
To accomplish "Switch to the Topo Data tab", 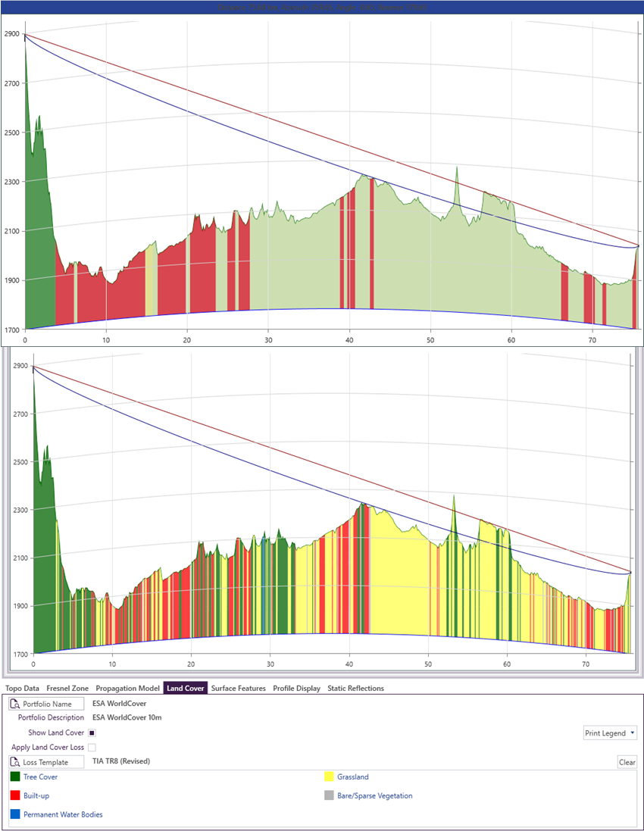I will pos(22,688).
